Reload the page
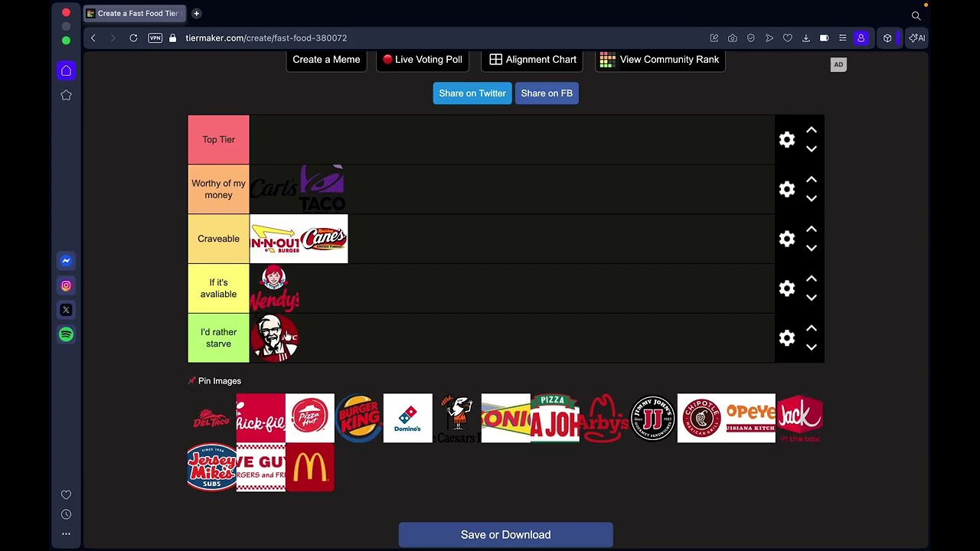 133,38
